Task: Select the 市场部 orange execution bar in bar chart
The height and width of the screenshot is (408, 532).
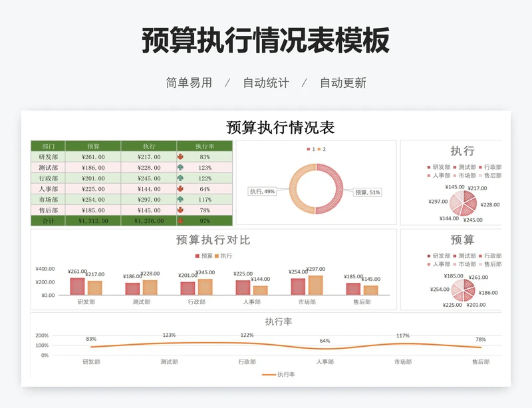Action: tap(315, 285)
